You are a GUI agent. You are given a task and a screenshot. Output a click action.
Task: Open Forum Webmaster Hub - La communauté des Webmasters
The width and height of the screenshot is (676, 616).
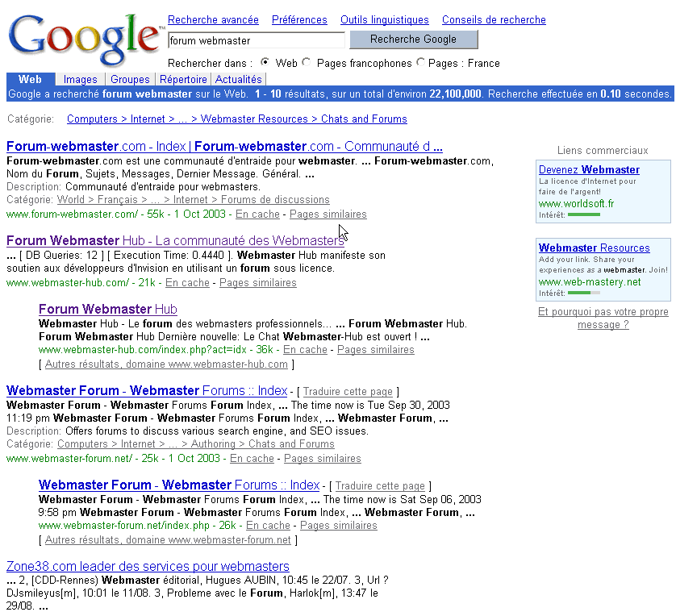tap(175, 240)
